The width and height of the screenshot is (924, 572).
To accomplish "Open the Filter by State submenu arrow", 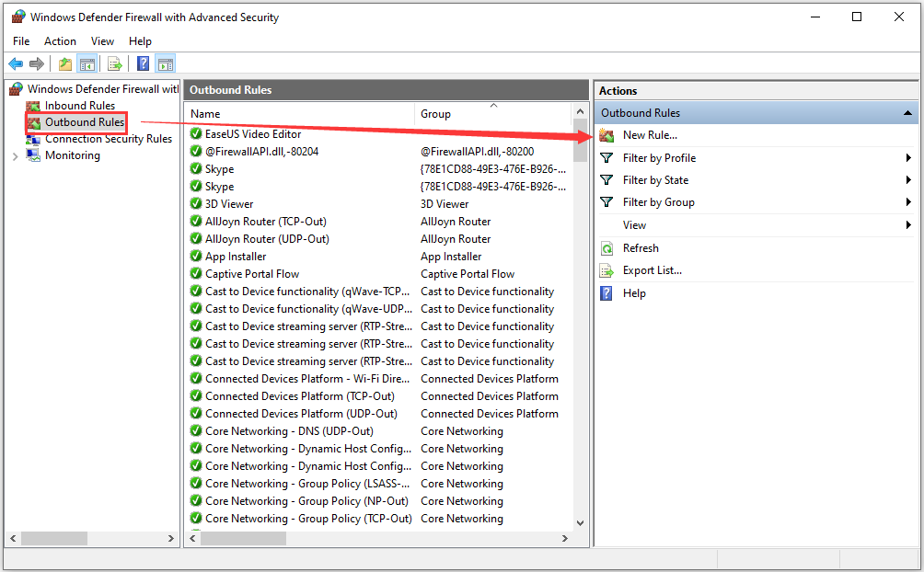I will 908,179.
